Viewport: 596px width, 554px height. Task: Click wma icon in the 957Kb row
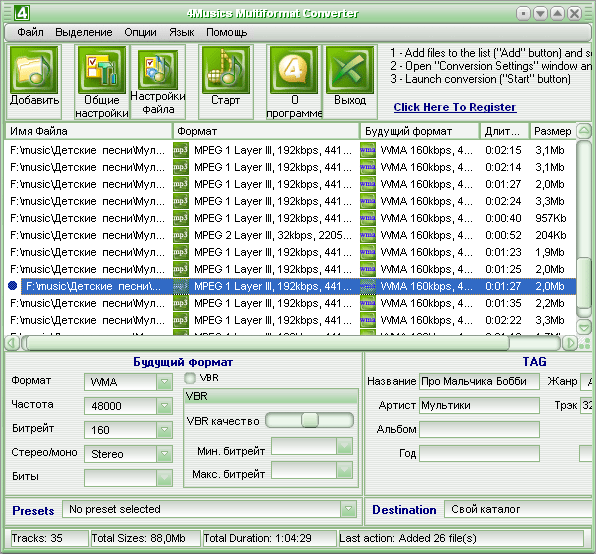point(368,218)
